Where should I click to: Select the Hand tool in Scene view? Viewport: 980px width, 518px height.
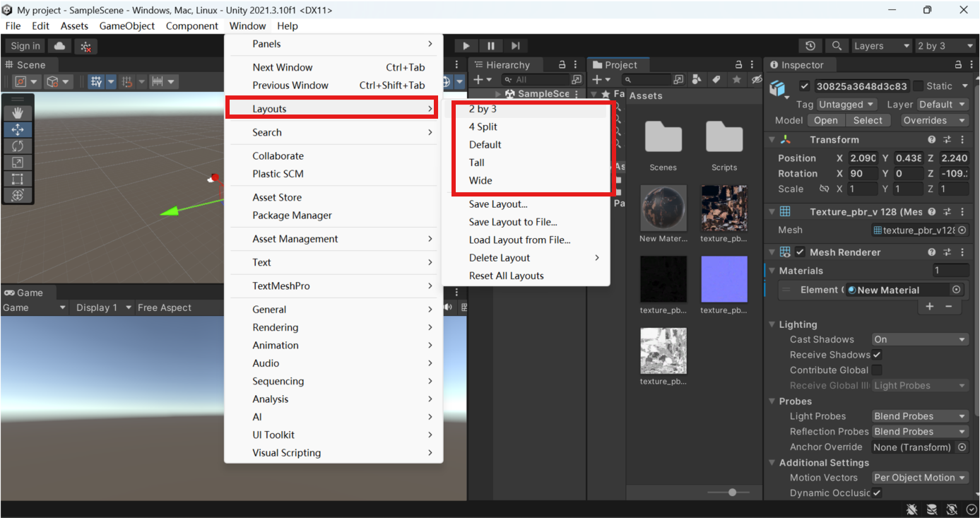18,113
